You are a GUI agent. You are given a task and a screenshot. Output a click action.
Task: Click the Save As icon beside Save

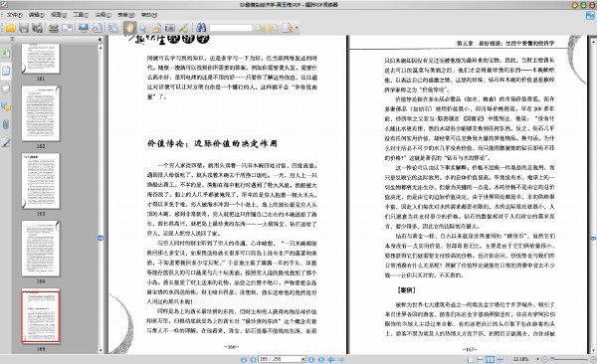point(37,28)
